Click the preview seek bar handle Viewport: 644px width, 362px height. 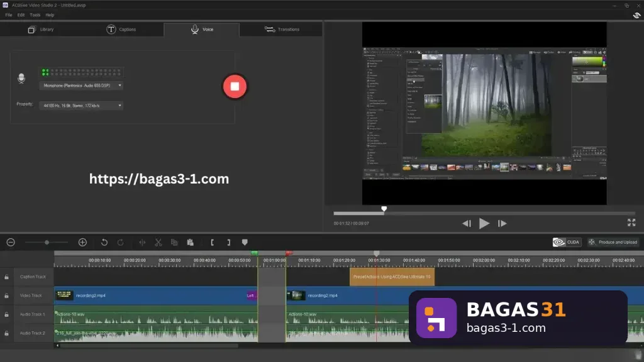click(x=384, y=209)
